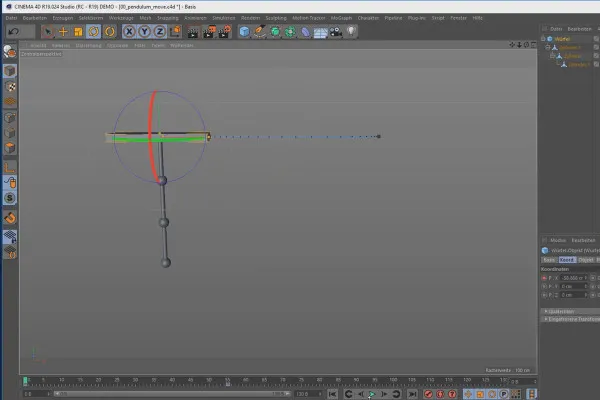Enable the Axis mode L icon

point(10,167)
